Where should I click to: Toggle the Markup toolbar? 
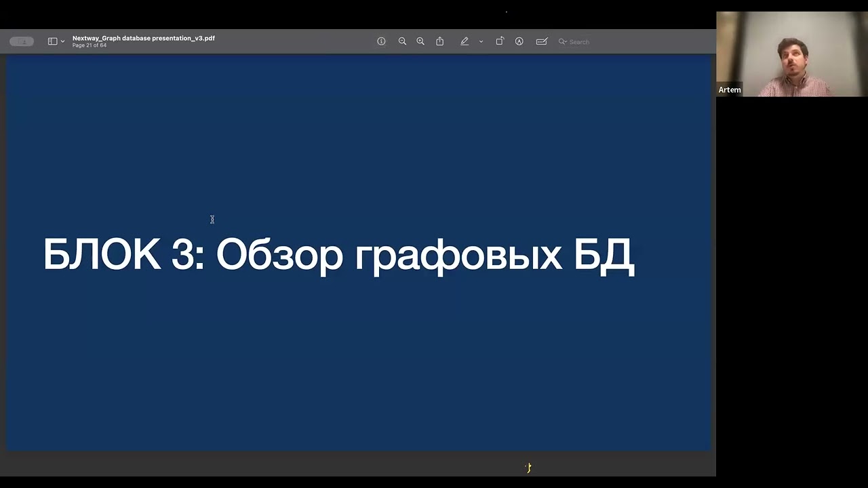[x=519, y=41]
